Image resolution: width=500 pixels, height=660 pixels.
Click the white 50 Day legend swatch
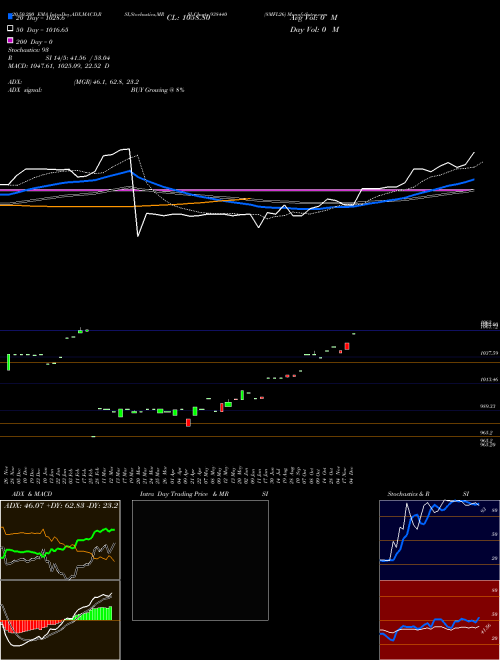(x=10, y=29)
